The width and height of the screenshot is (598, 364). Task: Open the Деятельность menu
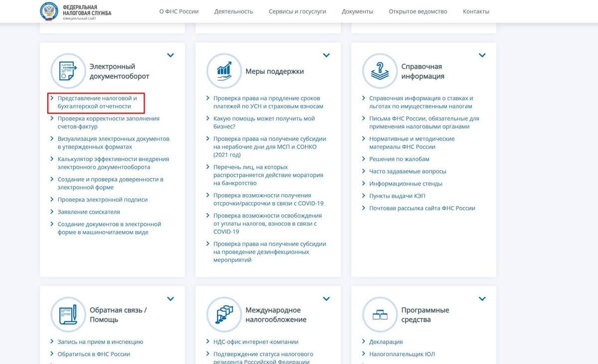[234, 11]
